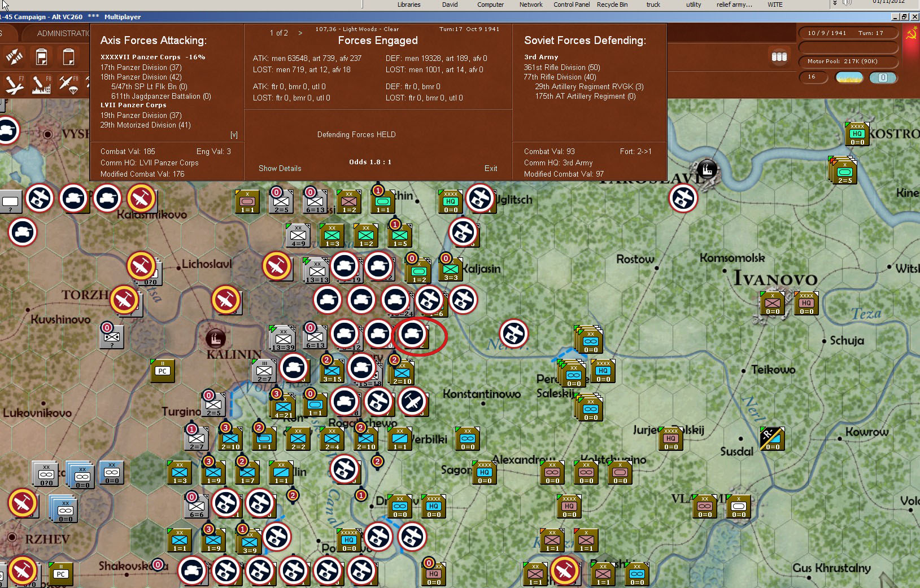Click the 4=21 Soviet unit near Turgino
This screenshot has width=920, height=588.
click(284, 406)
